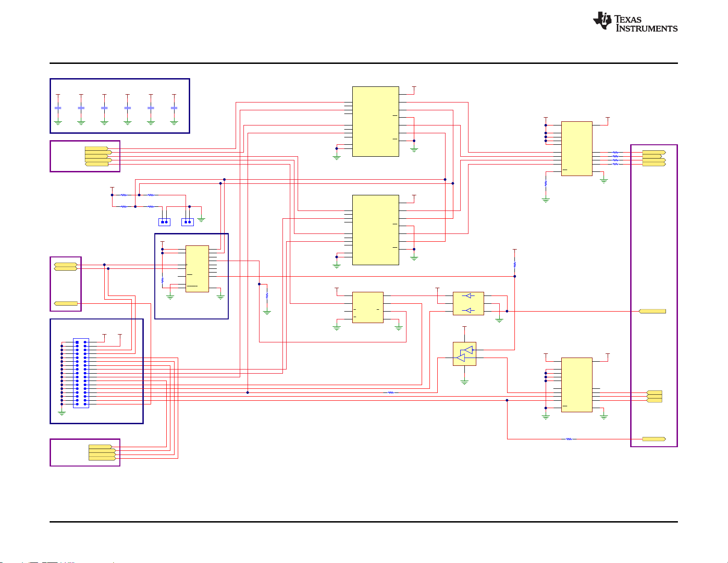This screenshot has height=563, width=728.
Task: Select the small IC beside the dual-buffer block
Action: pos(367,307)
